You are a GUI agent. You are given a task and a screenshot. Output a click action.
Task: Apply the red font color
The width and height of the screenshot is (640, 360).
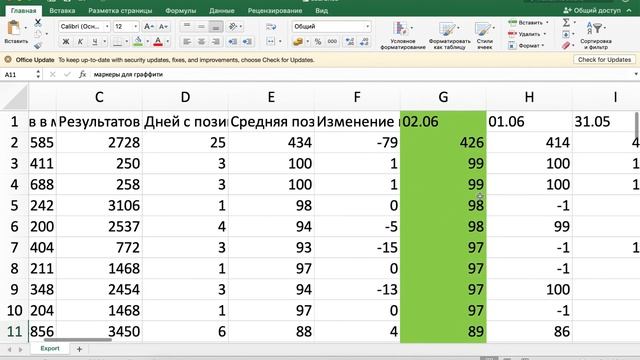pyautogui.click(x=158, y=41)
